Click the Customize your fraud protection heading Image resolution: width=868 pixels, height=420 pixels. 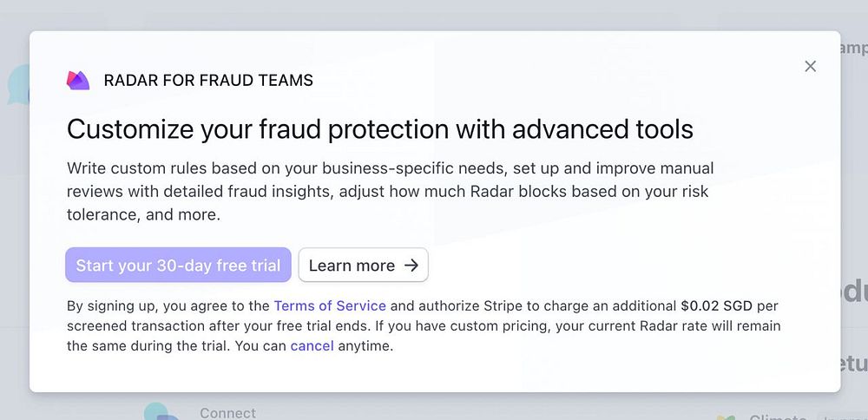pos(380,129)
